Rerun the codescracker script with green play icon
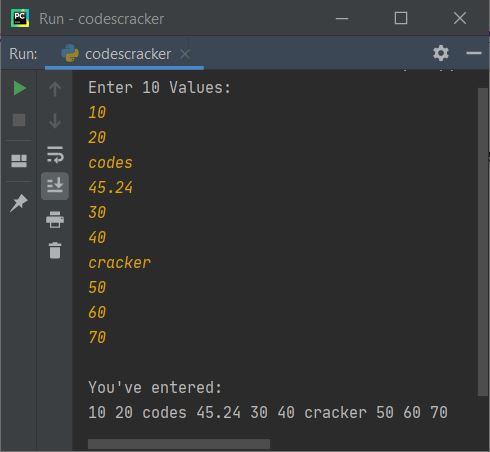This screenshot has width=490, height=452. point(20,88)
